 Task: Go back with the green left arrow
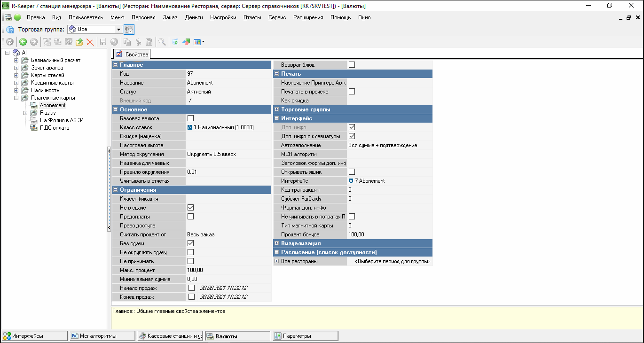[23, 42]
